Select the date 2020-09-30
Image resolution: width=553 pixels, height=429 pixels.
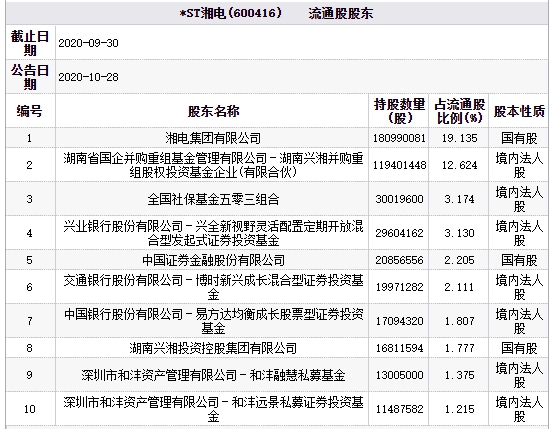click(x=88, y=43)
